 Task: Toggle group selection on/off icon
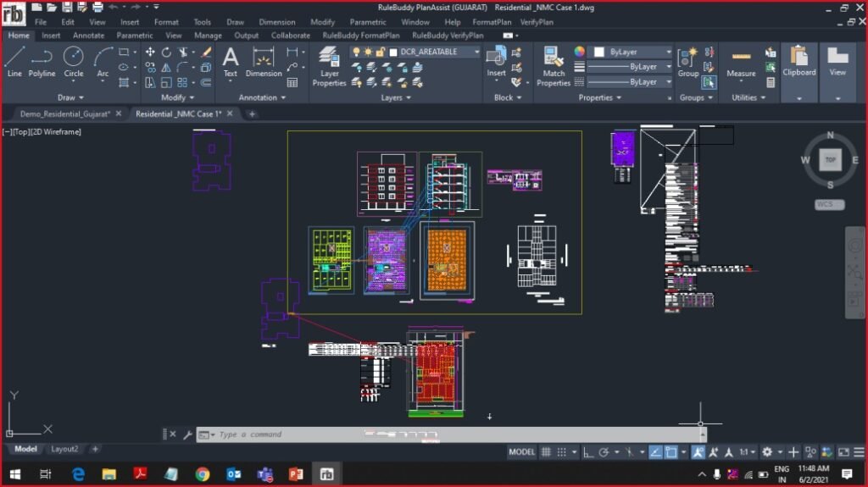pyautogui.click(x=709, y=82)
